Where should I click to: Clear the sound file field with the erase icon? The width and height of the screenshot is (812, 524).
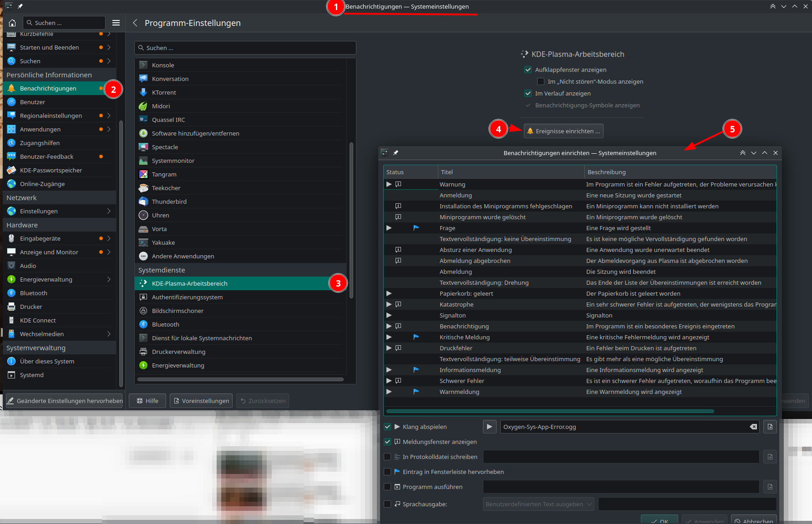pos(753,427)
